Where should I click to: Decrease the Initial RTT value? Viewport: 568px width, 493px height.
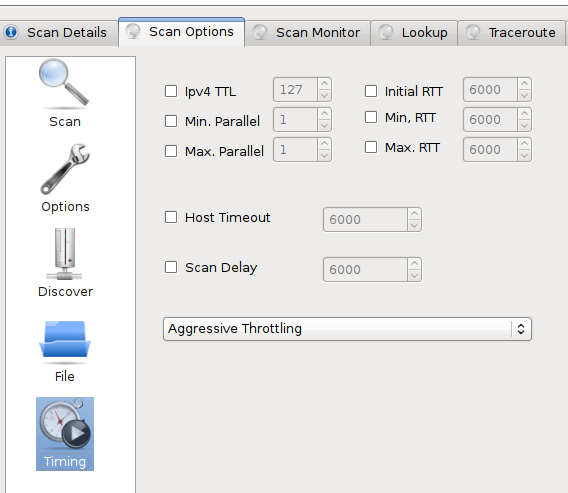pyautogui.click(x=524, y=96)
